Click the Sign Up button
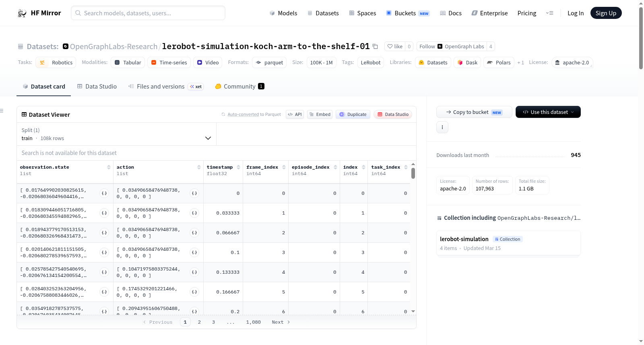This screenshot has height=345, width=644. coord(606,13)
